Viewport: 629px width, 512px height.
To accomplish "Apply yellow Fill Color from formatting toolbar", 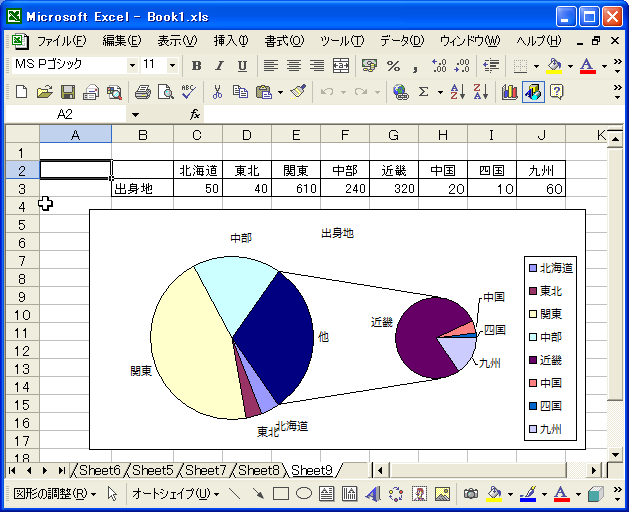I will tap(554, 65).
